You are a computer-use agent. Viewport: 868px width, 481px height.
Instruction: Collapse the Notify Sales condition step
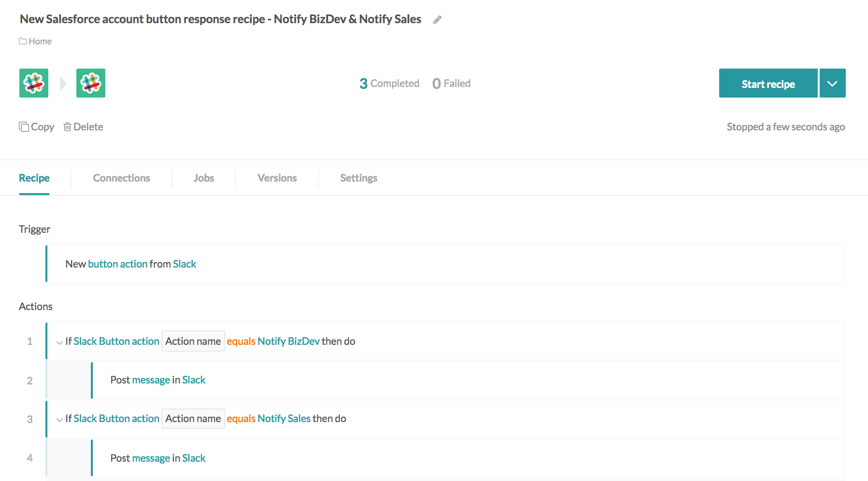[x=59, y=419]
